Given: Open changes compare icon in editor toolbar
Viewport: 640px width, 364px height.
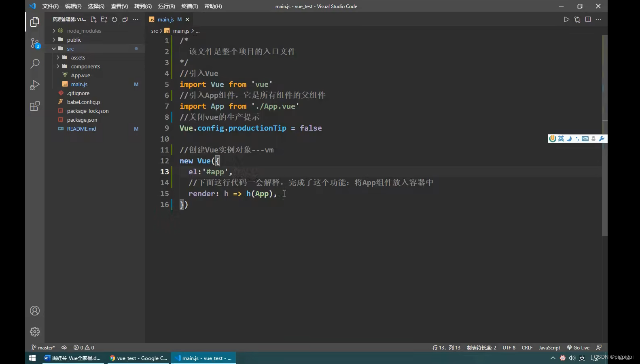Looking at the screenshot, I should point(577,19).
